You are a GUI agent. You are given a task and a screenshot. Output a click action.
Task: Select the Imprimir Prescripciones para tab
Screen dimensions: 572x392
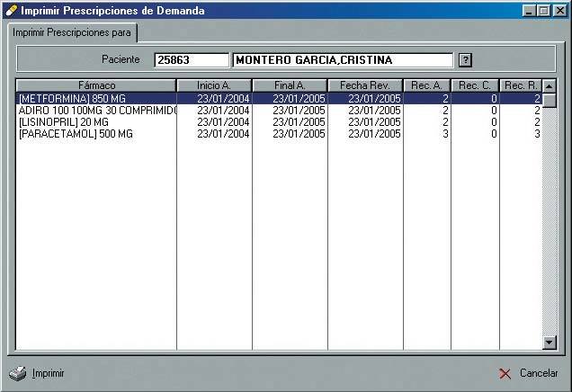71,32
